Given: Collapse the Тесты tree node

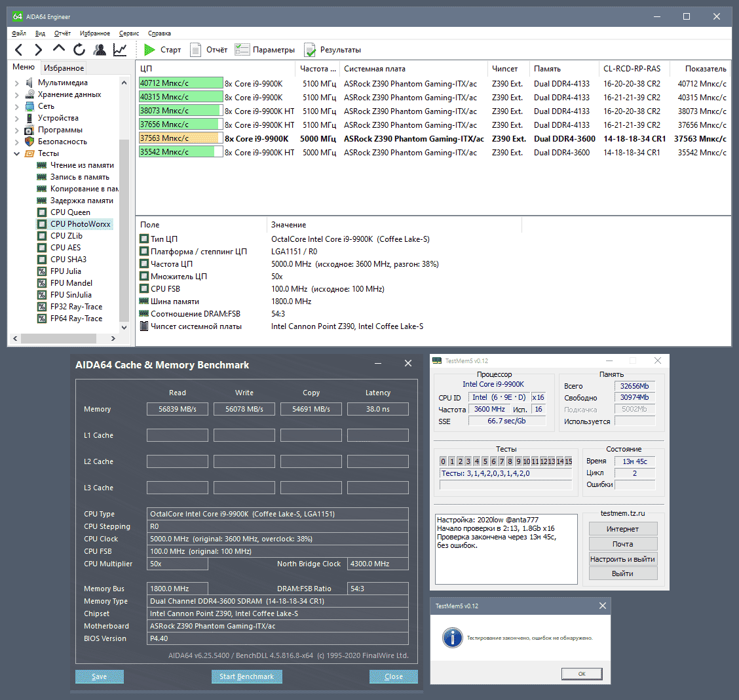Looking at the screenshot, I should [x=16, y=153].
